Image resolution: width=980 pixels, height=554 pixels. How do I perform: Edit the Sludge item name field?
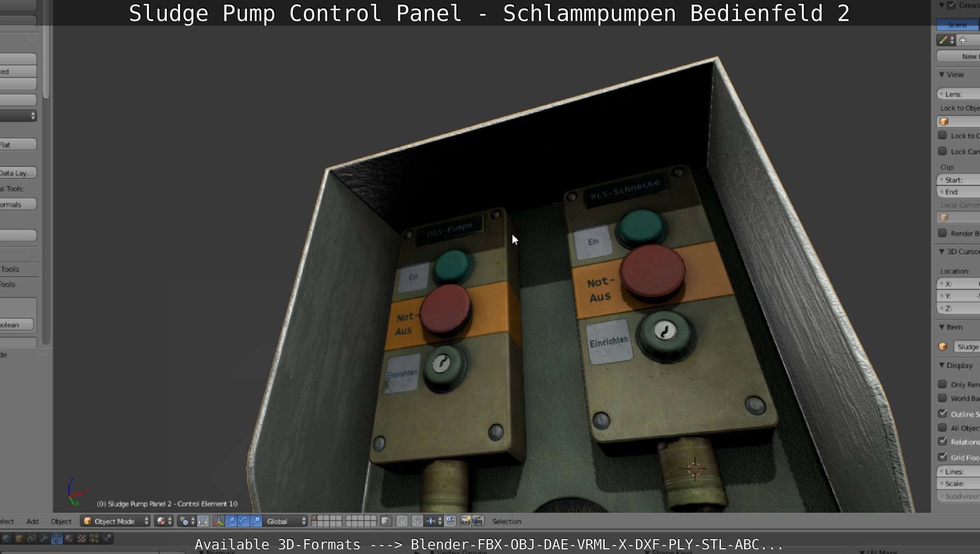pos(967,347)
